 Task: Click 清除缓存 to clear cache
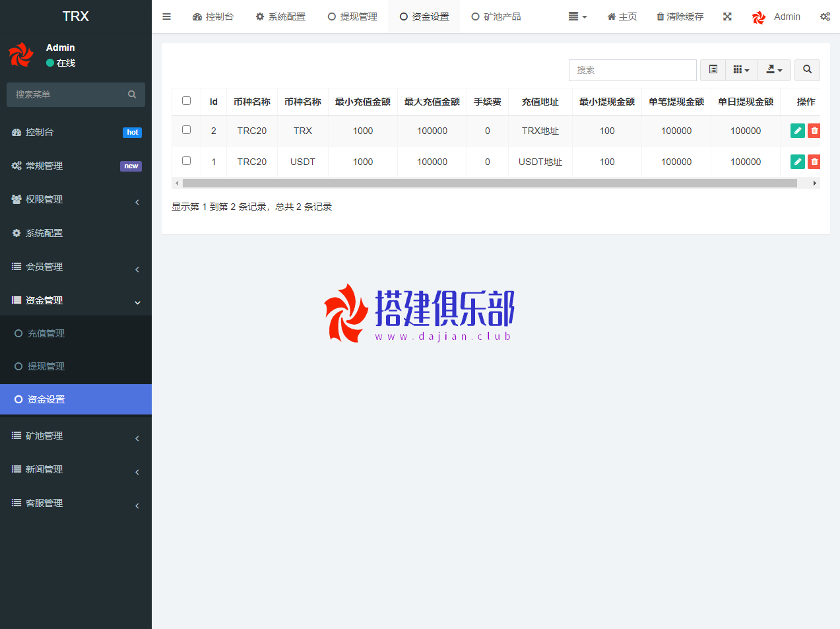680,17
